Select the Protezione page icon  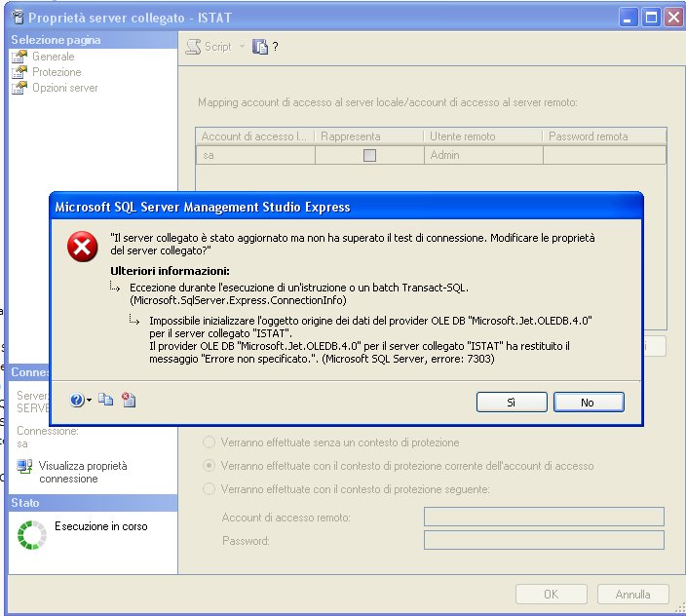tap(19, 72)
